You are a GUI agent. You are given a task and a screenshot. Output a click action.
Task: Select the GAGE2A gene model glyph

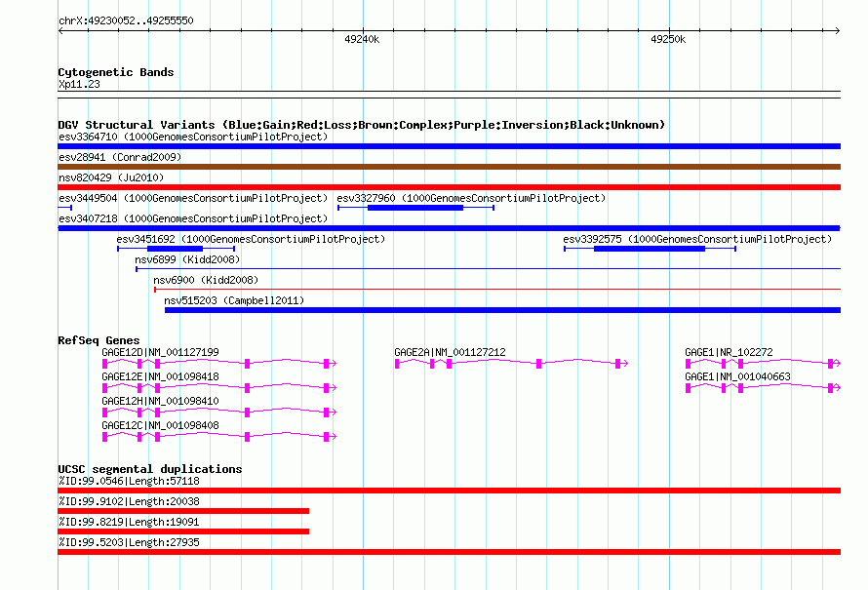[511, 364]
